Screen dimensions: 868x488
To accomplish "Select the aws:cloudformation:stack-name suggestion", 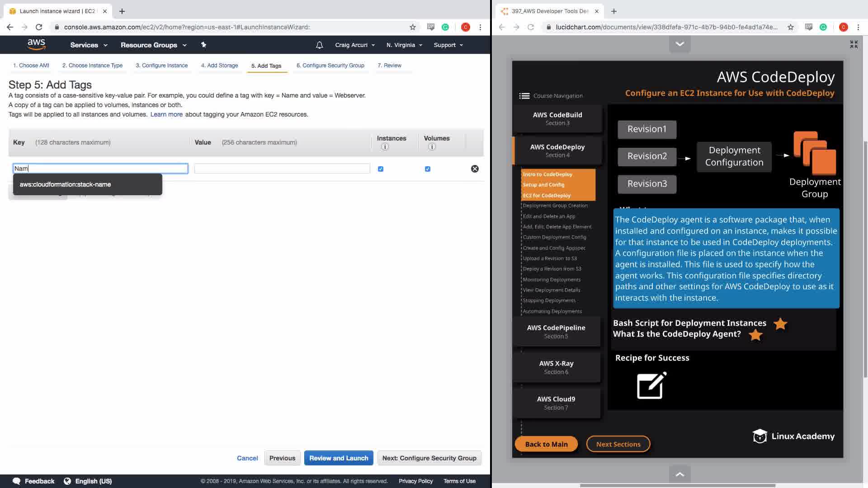I will point(66,184).
